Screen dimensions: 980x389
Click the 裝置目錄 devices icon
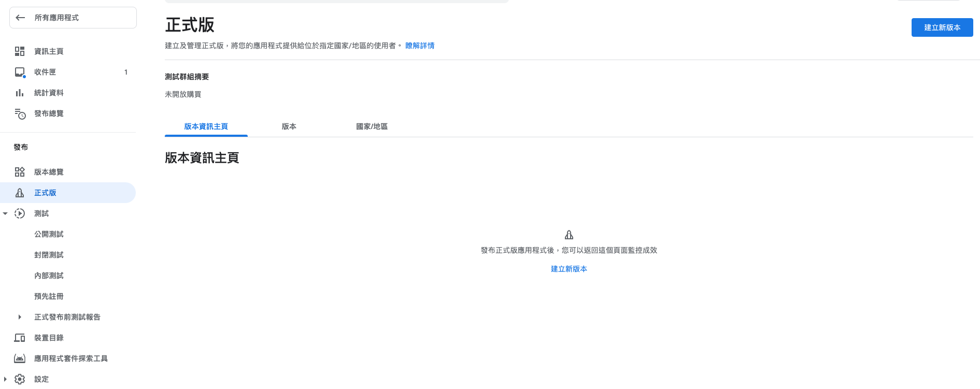(20, 338)
